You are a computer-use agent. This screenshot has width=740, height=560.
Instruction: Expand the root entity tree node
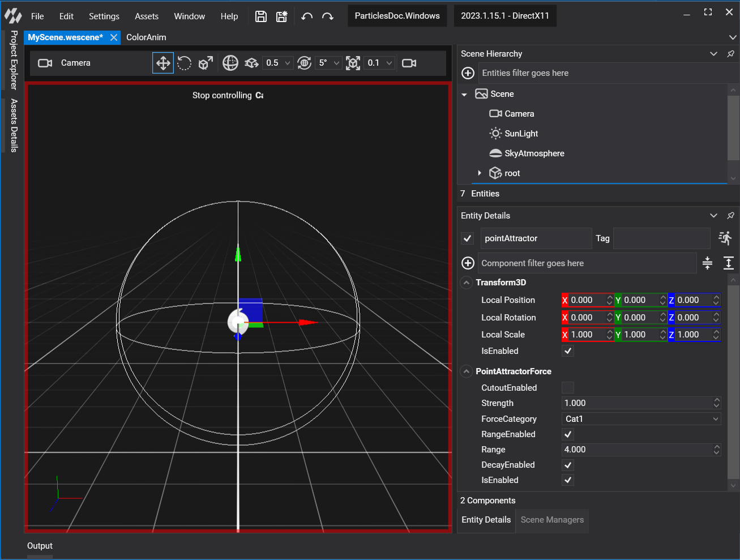click(480, 173)
